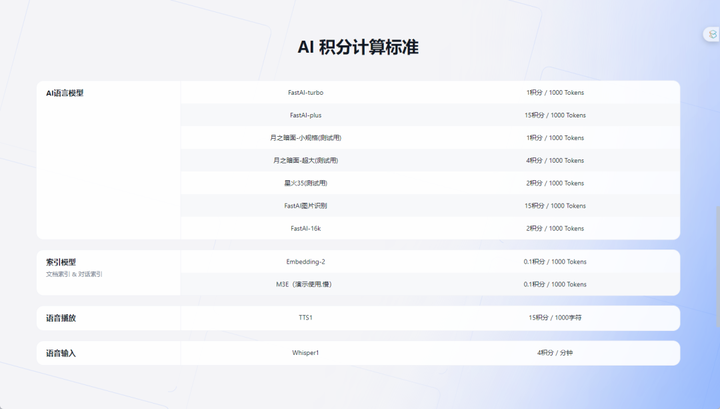Click the "月之暗面-超大(测试用)" model name
The height and width of the screenshot is (409, 720).
[x=305, y=160]
